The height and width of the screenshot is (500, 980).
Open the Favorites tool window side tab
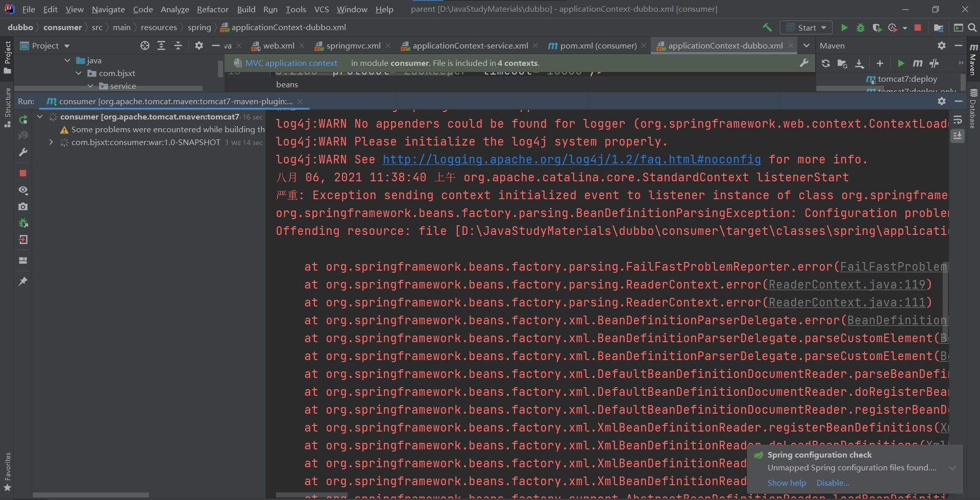(8, 472)
